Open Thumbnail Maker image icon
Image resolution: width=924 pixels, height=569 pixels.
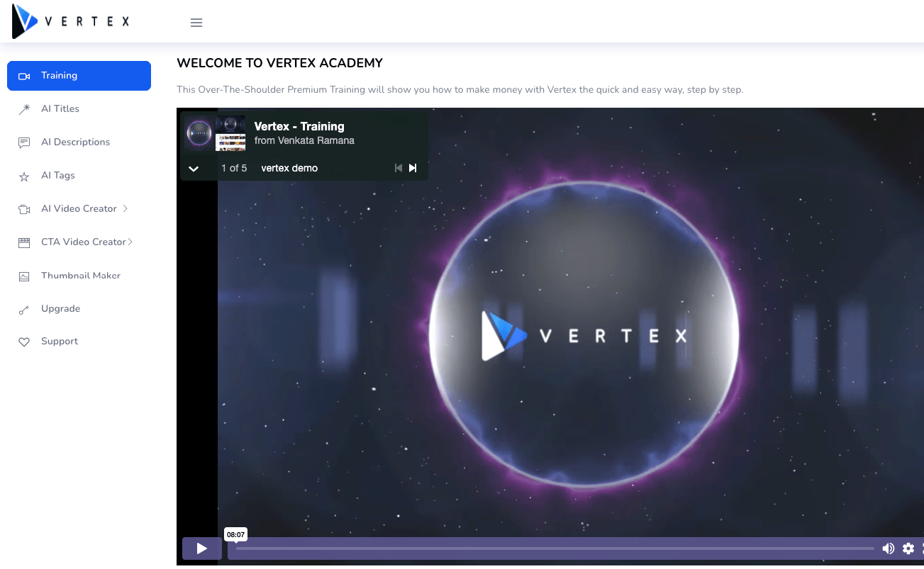coord(25,275)
